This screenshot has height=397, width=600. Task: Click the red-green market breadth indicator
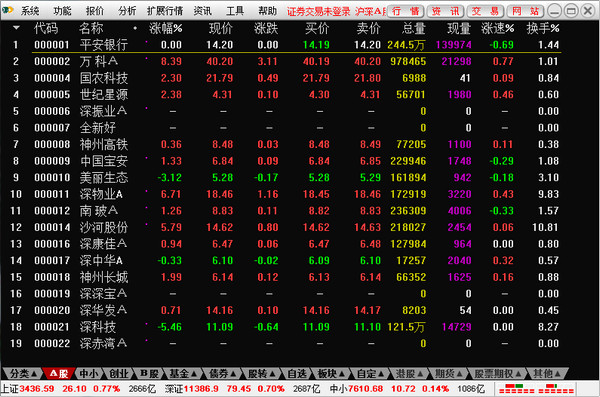(536, 389)
